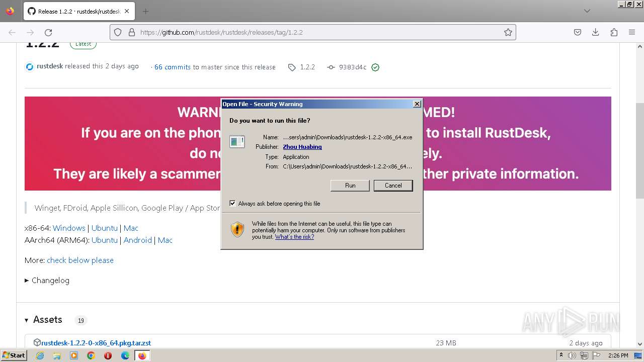Open the What's the risk? link
The width and height of the screenshot is (644, 362).
click(x=294, y=237)
